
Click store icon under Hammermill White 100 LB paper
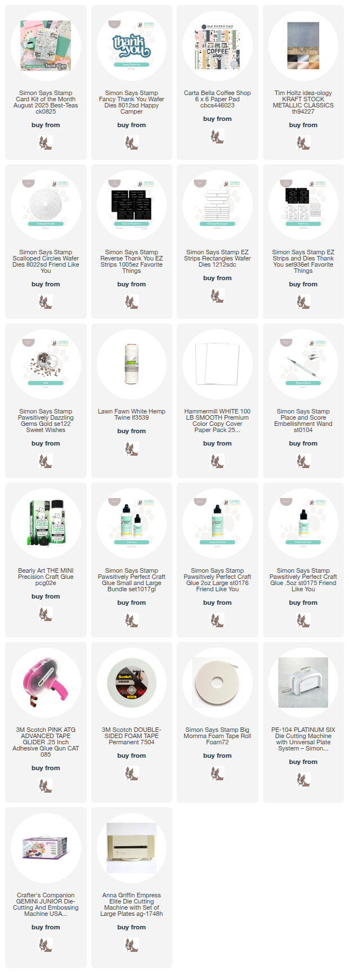(217, 461)
